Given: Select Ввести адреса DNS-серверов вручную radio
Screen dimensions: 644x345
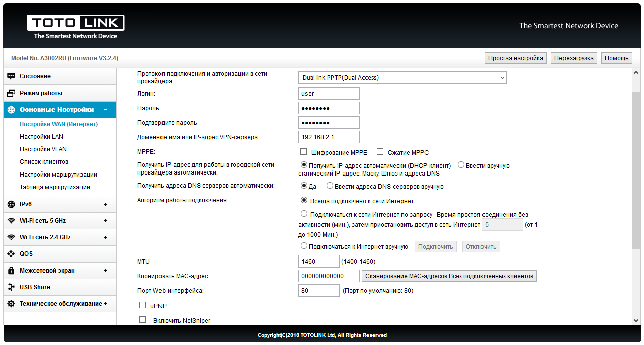Looking at the screenshot, I should pyautogui.click(x=330, y=186).
